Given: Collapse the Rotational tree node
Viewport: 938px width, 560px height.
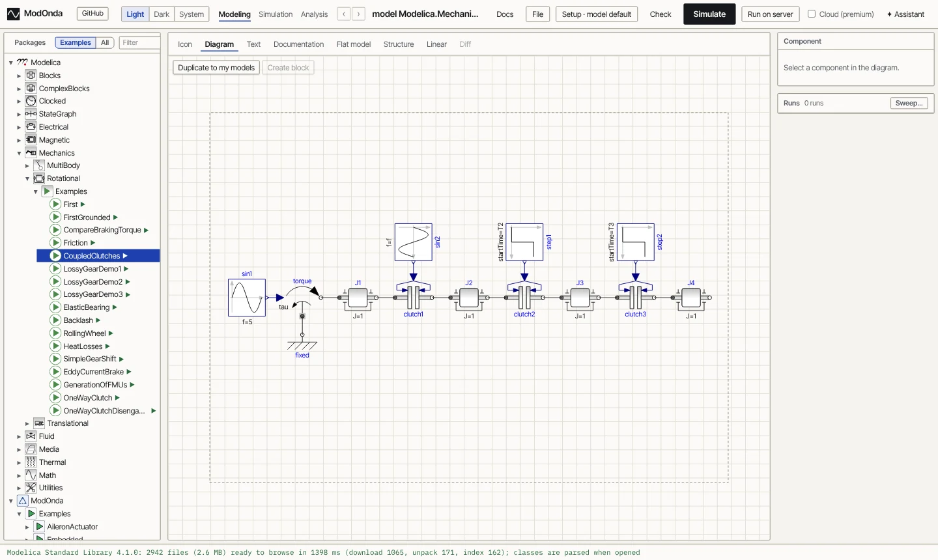Looking at the screenshot, I should [27, 178].
